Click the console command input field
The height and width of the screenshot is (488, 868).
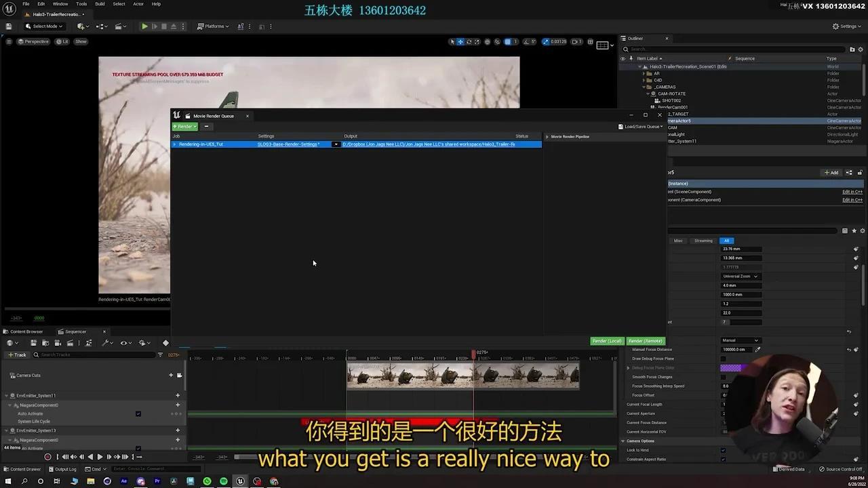click(156, 468)
